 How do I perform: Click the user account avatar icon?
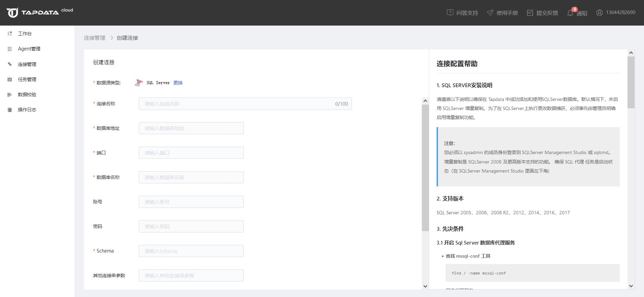599,13
